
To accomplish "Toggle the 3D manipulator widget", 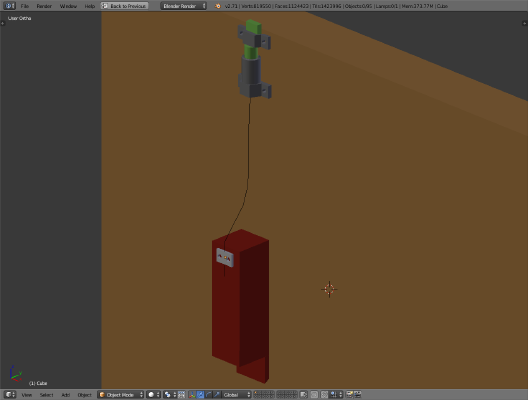I will [x=192, y=395].
